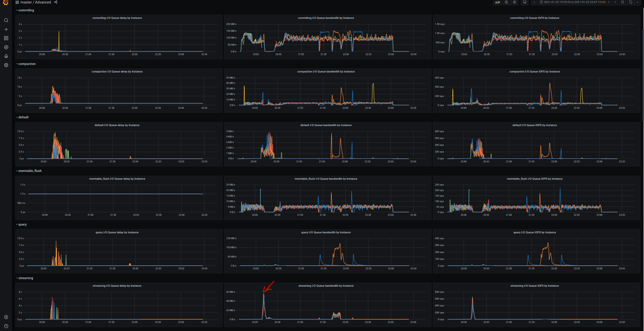This screenshot has width=644, height=331.
Task: Open compaction I/O Queue delay panel menu
Action: 117,72
